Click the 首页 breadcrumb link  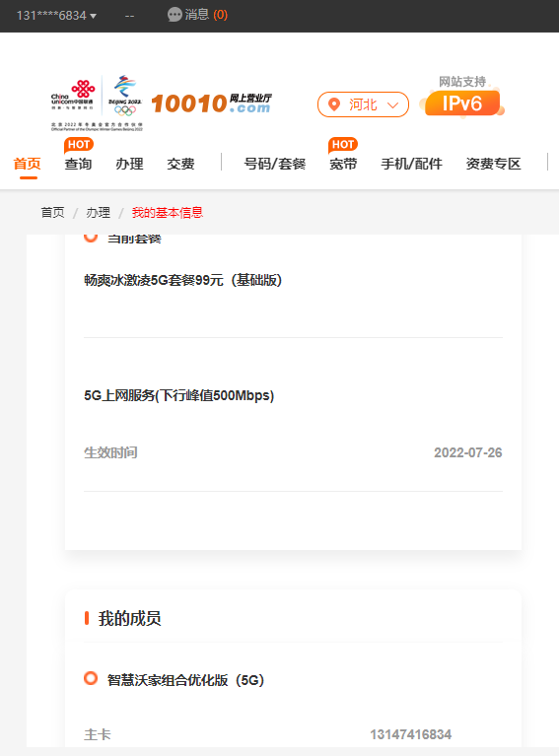click(52, 213)
